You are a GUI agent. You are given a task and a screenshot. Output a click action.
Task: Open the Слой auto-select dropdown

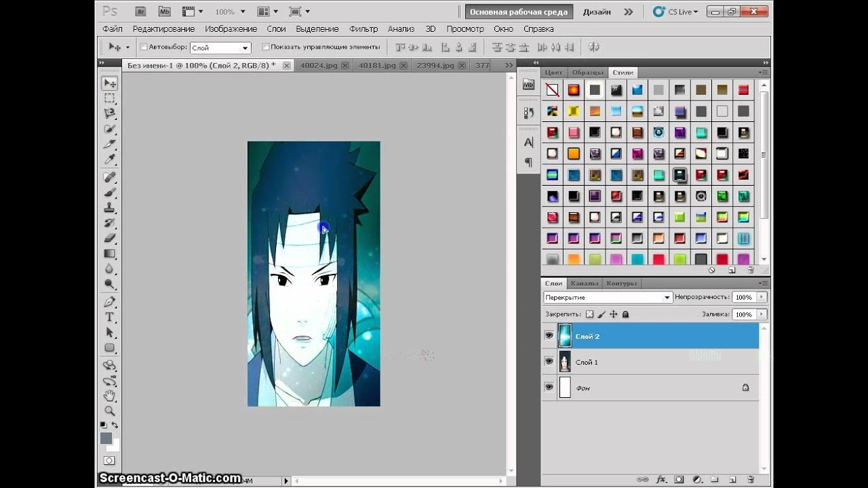coord(220,48)
